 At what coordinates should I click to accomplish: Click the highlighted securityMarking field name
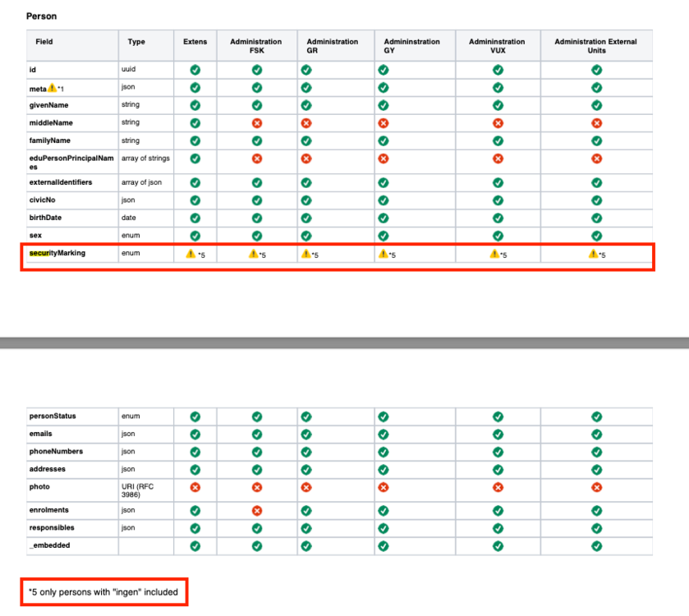pos(57,253)
